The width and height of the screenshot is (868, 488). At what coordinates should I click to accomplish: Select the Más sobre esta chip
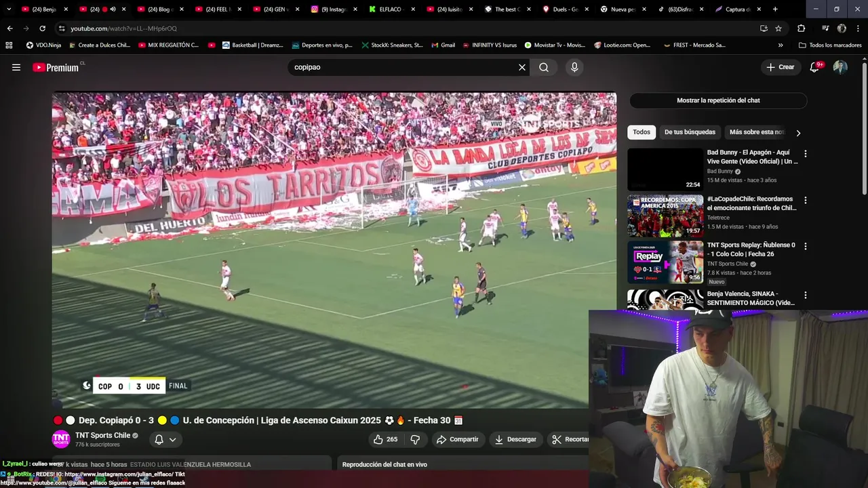757,132
